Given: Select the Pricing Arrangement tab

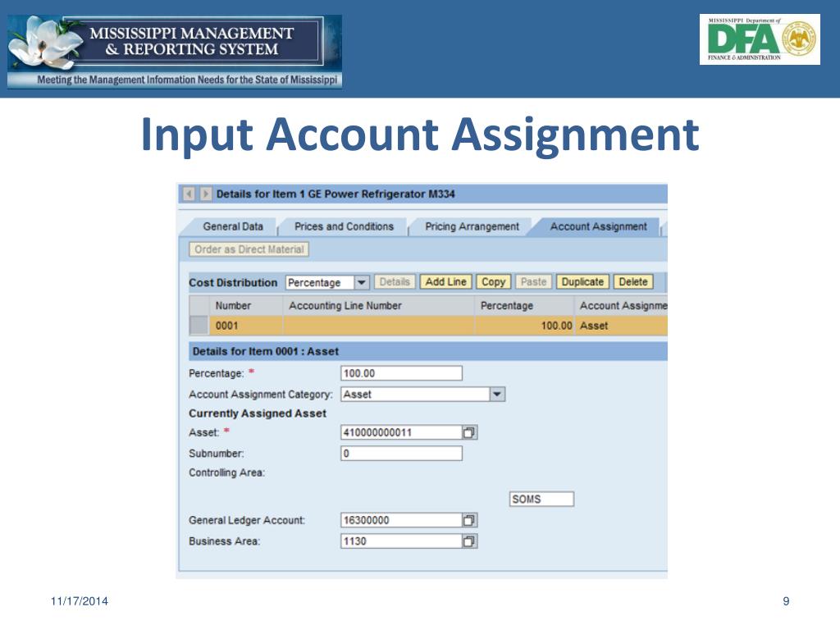Looking at the screenshot, I should (472, 226).
